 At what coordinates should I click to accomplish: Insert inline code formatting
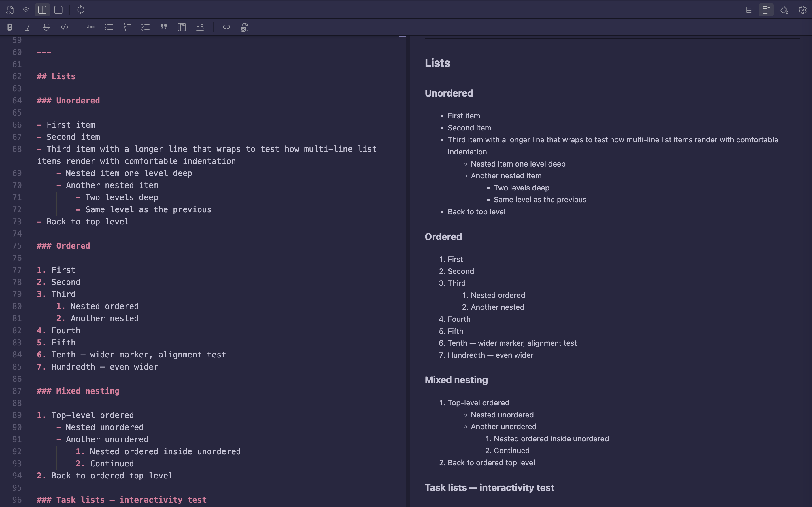(64, 27)
